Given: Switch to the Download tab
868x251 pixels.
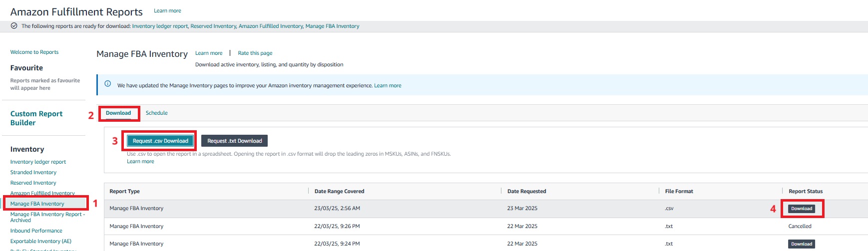Looking at the screenshot, I should click(118, 113).
